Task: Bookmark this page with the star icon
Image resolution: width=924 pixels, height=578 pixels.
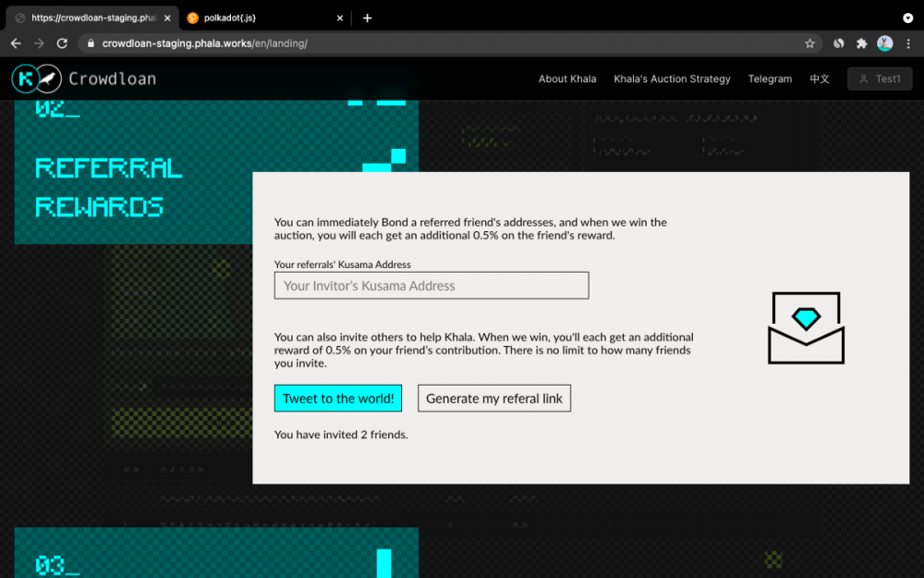Action: pos(809,43)
